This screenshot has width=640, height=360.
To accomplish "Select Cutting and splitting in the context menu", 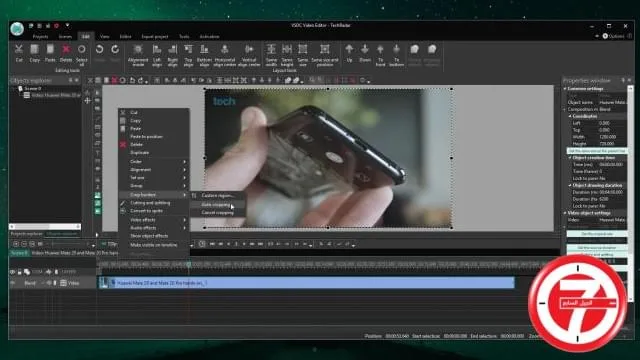I will [154, 203].
